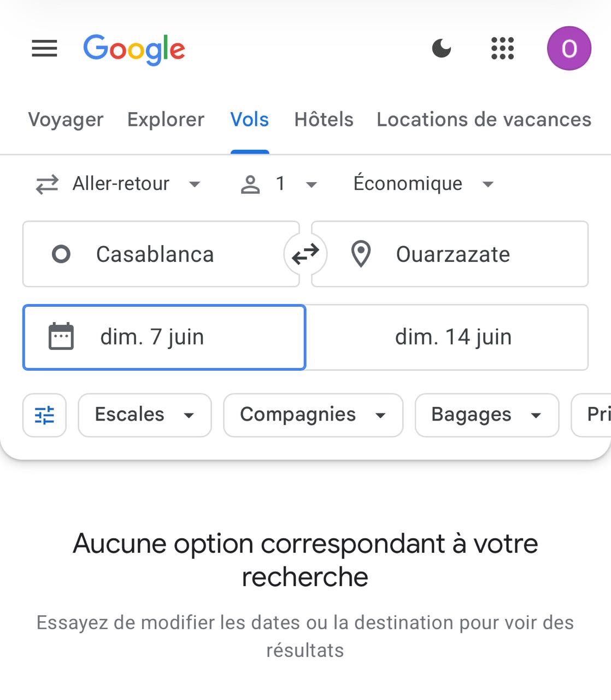The height and width of the screenshot is (700, 611).
Task: Open the hamburger main menu
Action: [44, 49]
